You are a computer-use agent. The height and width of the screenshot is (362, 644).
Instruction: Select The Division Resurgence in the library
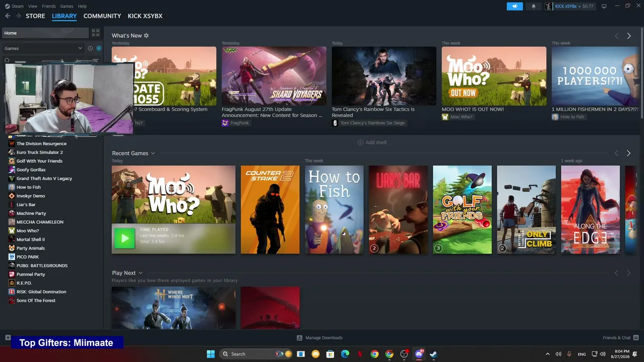click(41, 144)
